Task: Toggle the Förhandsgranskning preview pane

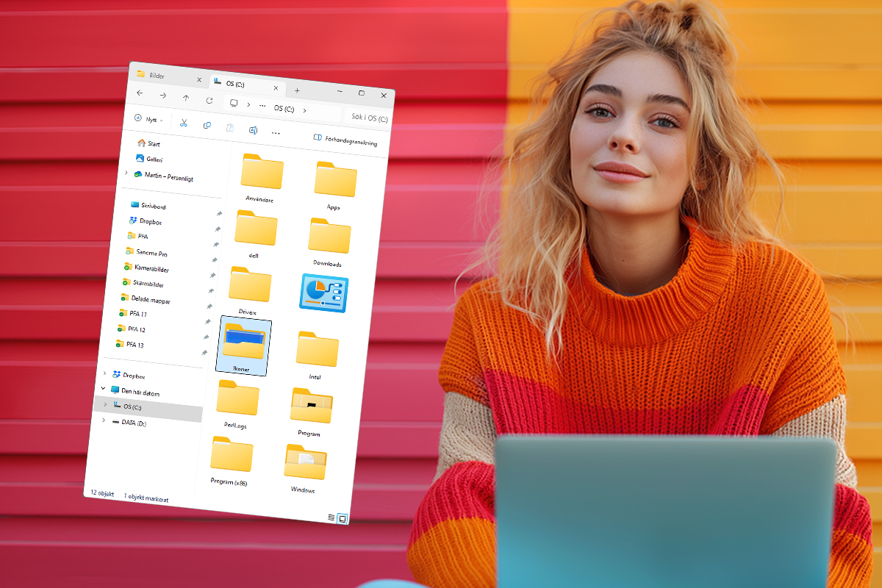Action: click(x=345, y=140)
